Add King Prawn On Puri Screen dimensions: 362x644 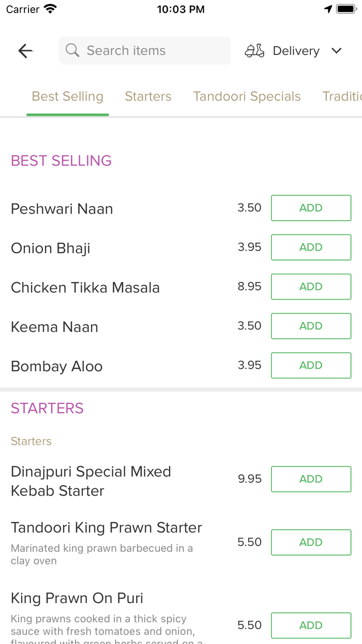tap(311, 625)
